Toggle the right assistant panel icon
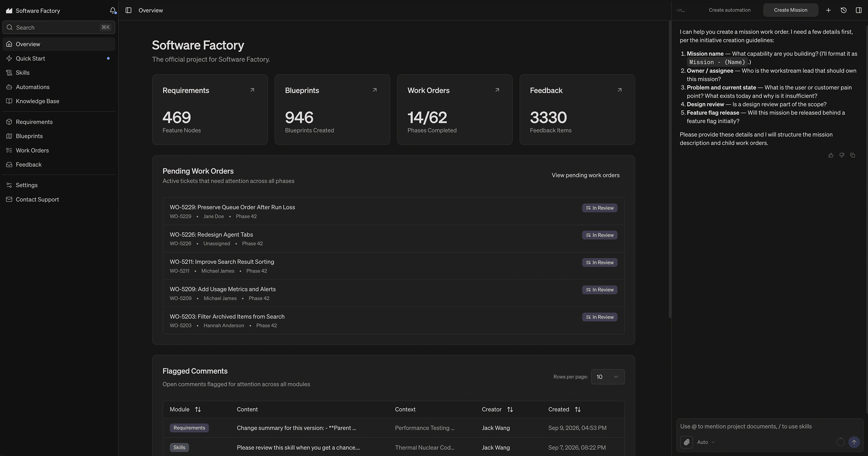 point(858,10)
